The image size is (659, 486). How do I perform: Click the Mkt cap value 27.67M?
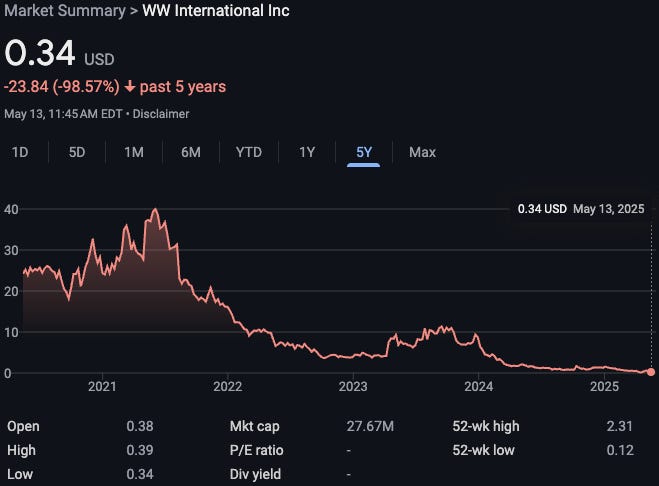point(370,426)
